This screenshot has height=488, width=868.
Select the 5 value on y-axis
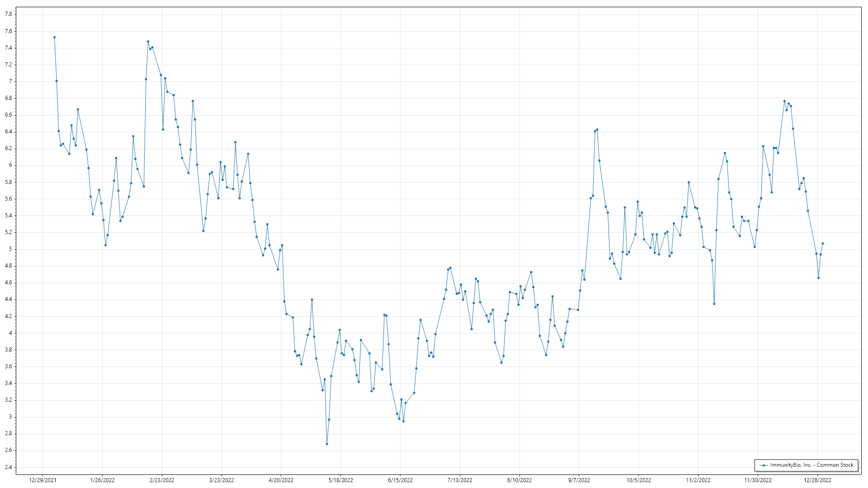[x=10, y=249]
